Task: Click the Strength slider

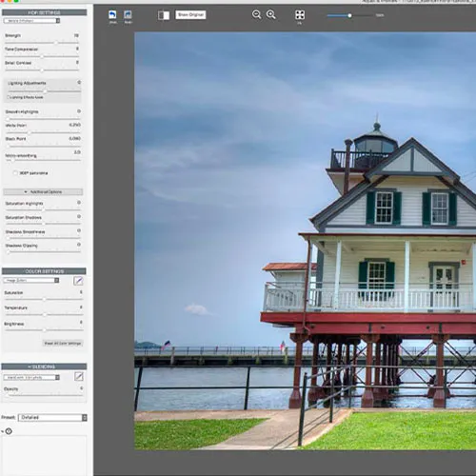Action: (42, 43)
